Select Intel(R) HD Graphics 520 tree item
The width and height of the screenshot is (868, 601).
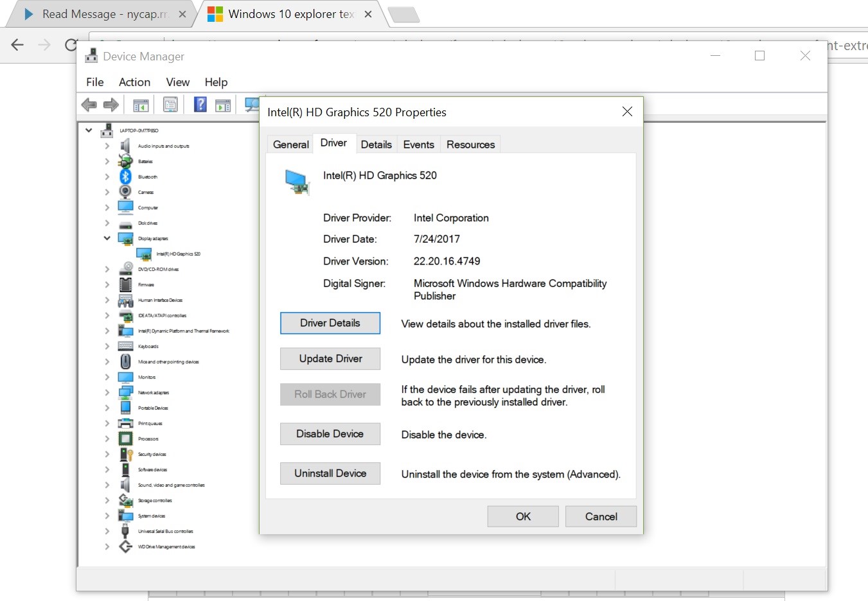pos(178,254)
